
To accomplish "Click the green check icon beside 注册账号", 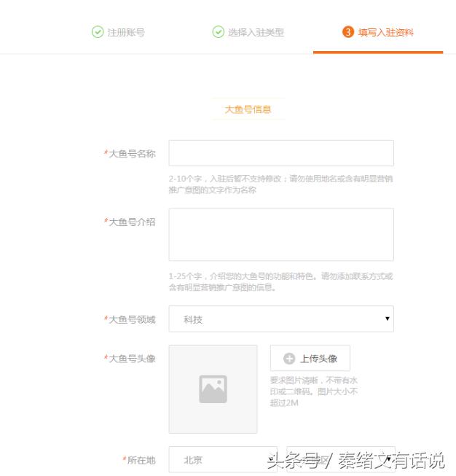I will (x=98, y=32).
